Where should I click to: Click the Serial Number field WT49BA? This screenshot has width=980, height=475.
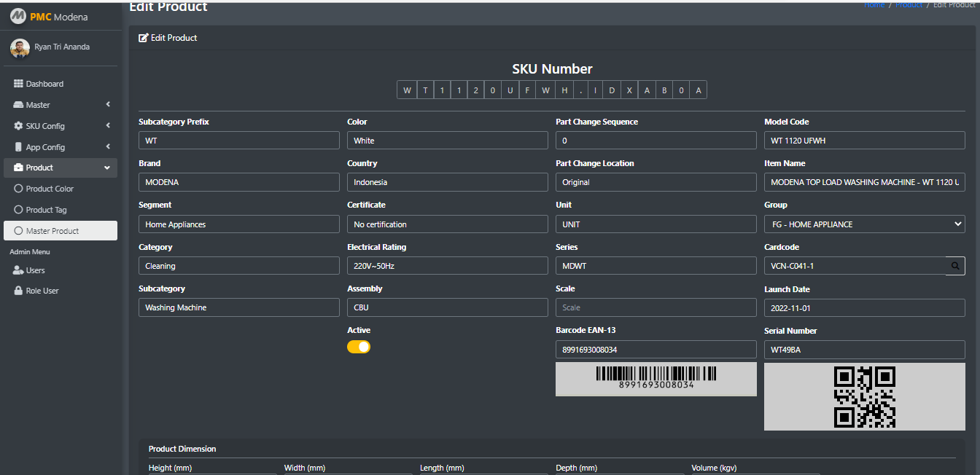point(865,350)
